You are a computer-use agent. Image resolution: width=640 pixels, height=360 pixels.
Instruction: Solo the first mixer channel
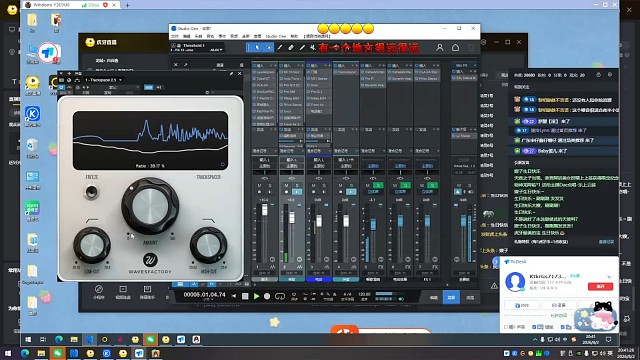pos(270,185)
